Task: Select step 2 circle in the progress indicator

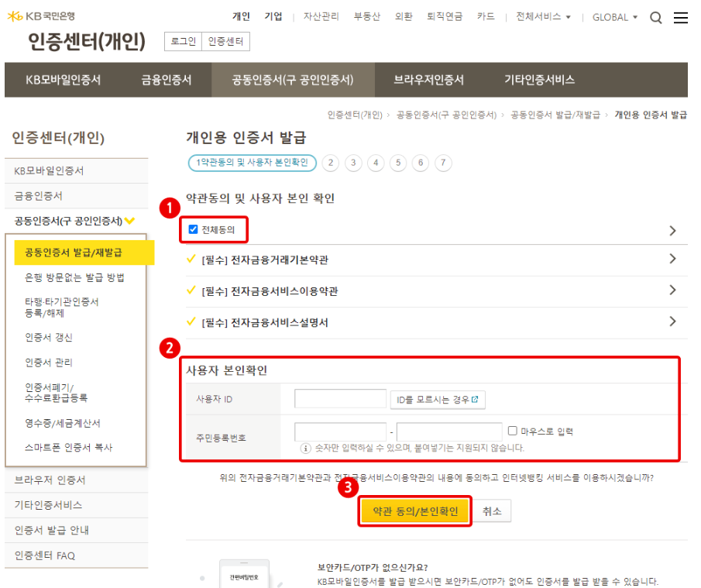Action: 331,163
